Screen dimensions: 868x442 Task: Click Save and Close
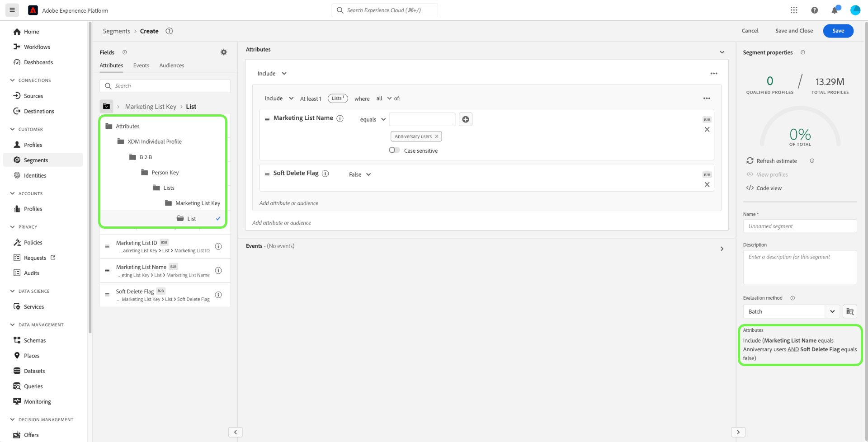click(794, 31)
